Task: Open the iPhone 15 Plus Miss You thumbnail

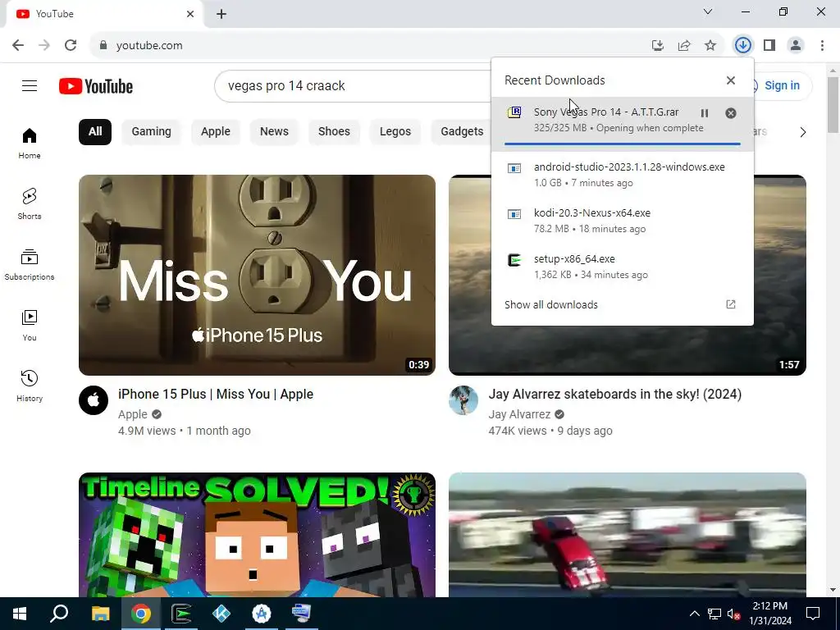Action: 257,275
